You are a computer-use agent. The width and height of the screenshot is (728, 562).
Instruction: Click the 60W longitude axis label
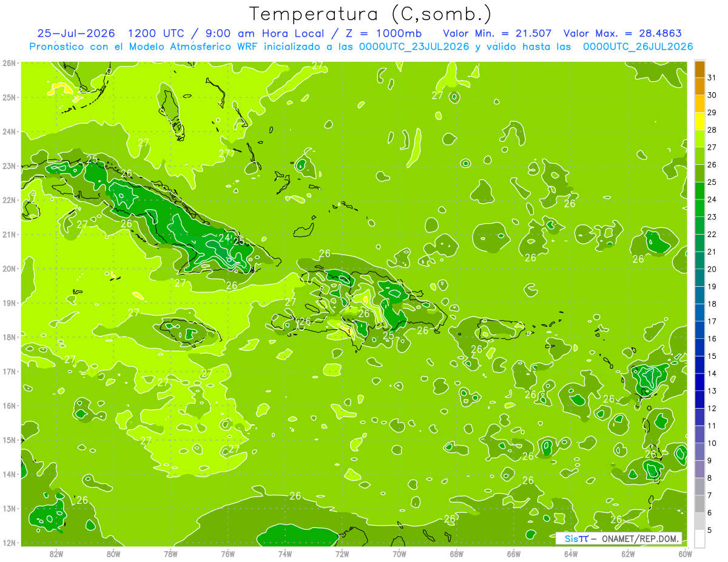coord(686,554)
